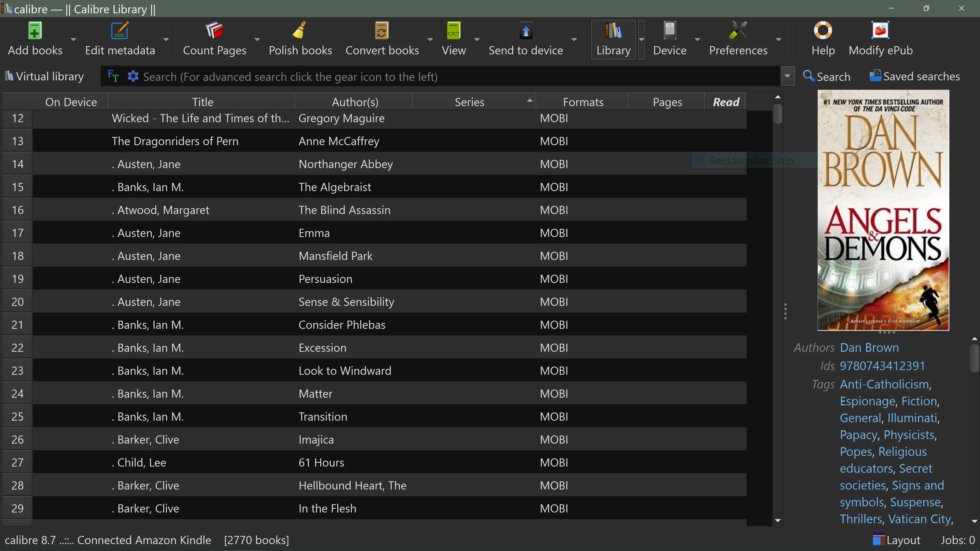Click book details panel scrollbar thumb
The width and height of the screenshot is (980, 551).
(x=974, y=358)
